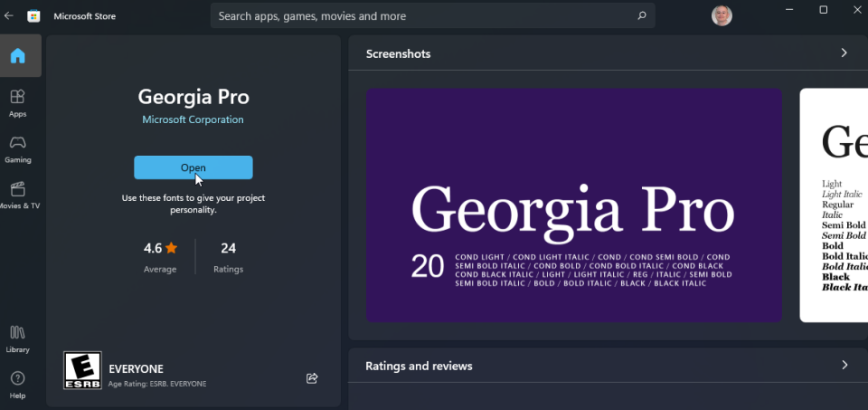Click the Microsoft Store logo icon
868x410 pixels.
tap(33, 16)
